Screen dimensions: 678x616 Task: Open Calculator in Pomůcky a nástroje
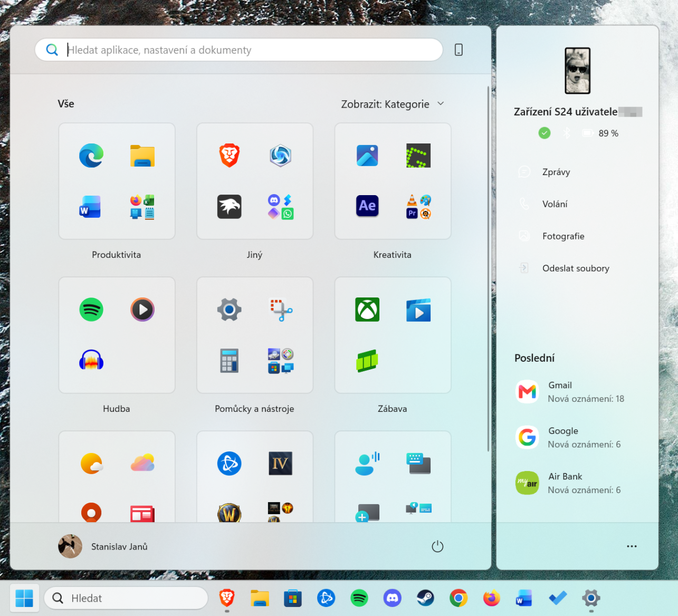230,361
